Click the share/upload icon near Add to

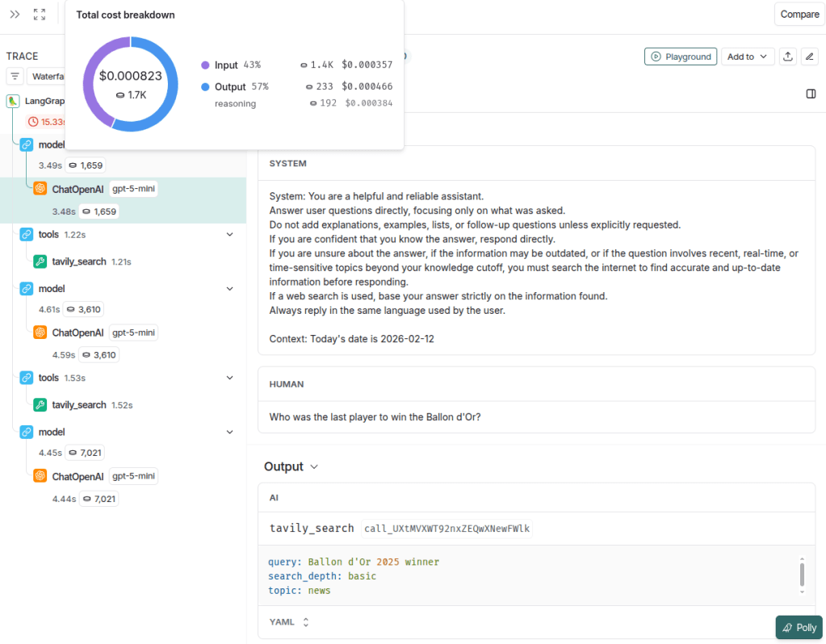[788, 56]
